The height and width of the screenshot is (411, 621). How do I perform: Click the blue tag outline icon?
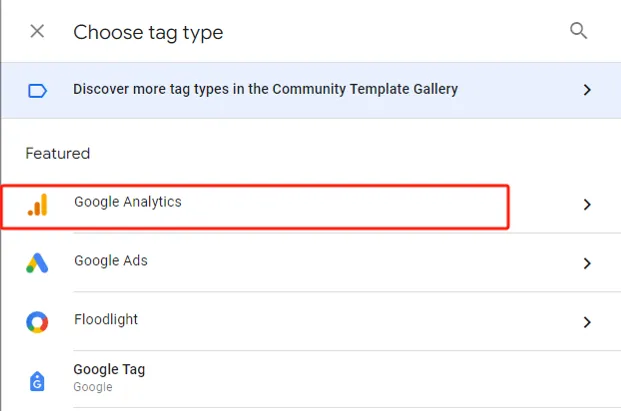(37, 91)
